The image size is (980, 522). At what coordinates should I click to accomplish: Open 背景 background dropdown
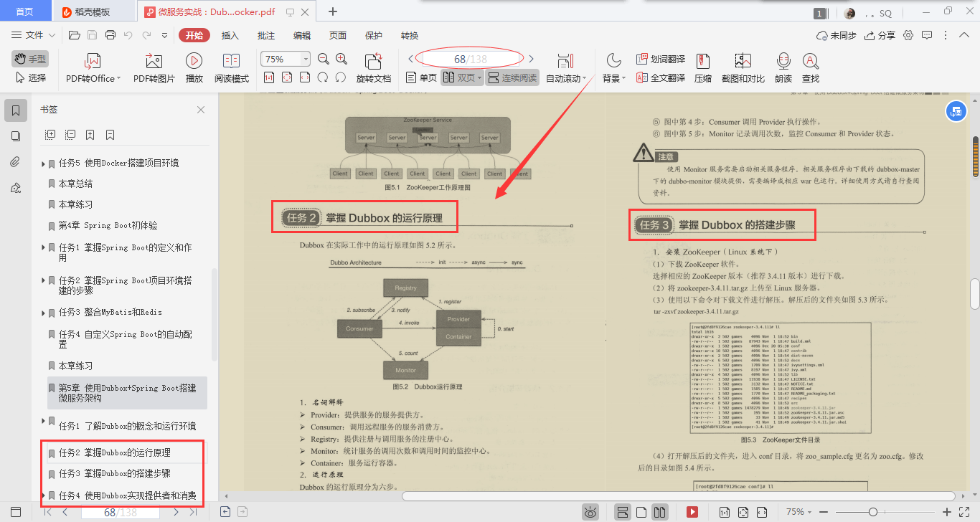pos(614,78)
